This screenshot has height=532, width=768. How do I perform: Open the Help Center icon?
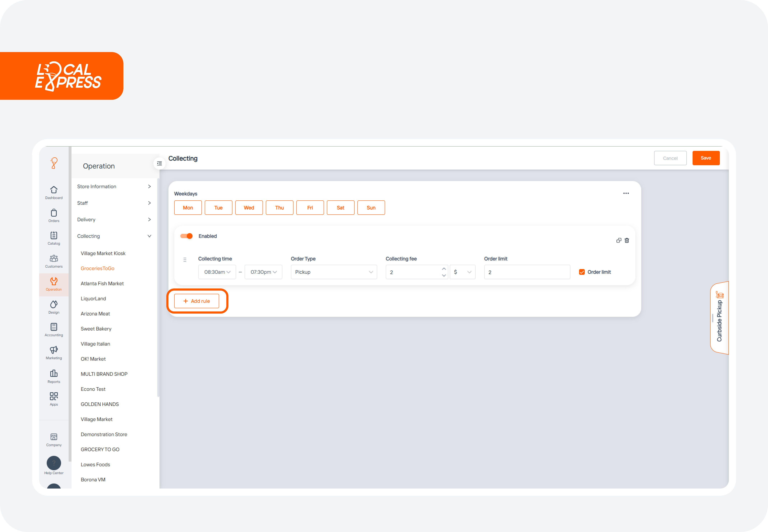(54, 463)
